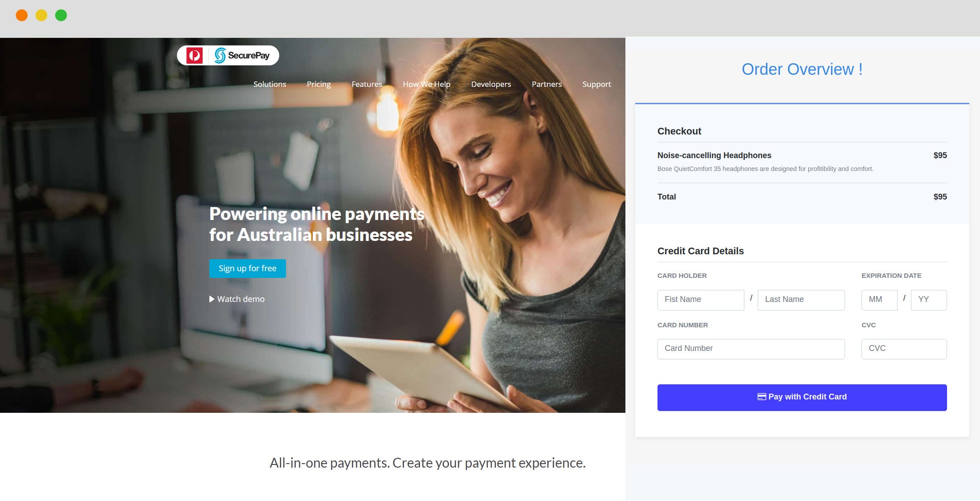Screen dimensions: 980x501
Task: Click the Card Number input field
Action: click(x=751, y=348)
